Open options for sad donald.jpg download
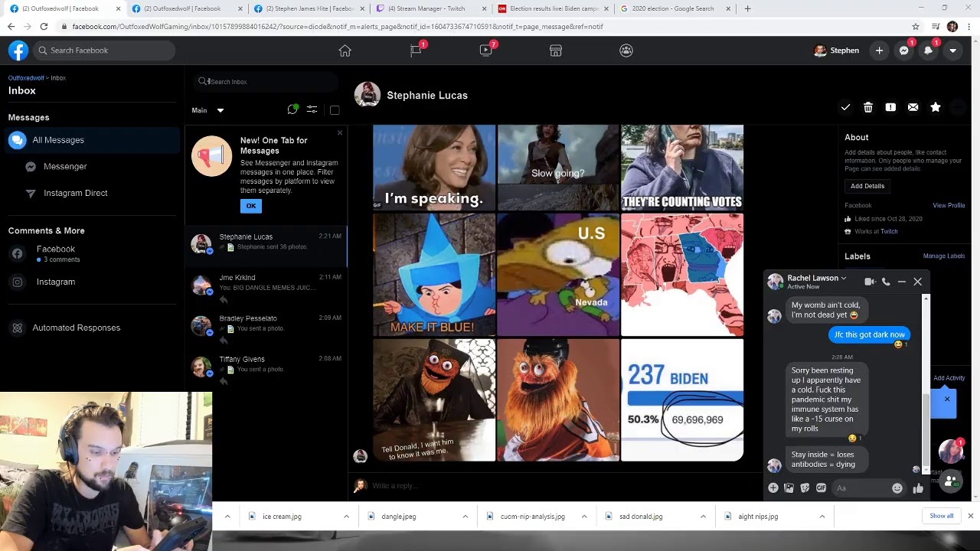This screenshot has width=980, height=551. click(x=703, y=517)
